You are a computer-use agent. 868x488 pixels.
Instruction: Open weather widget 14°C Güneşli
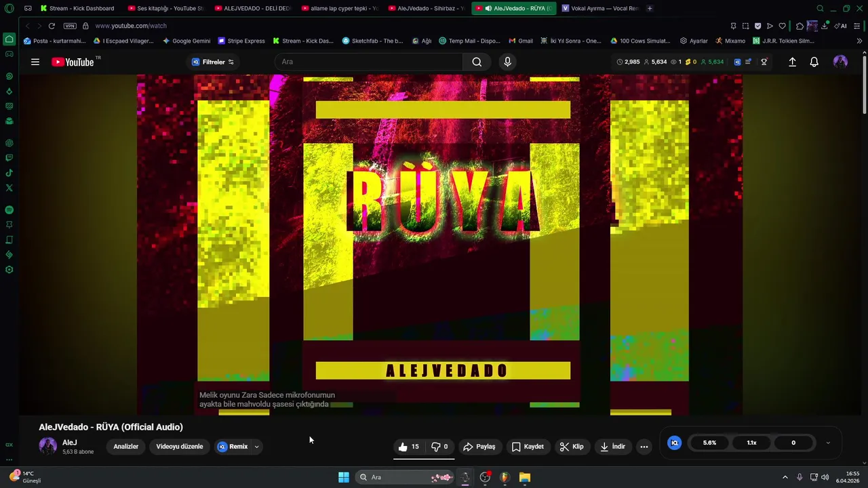pyautogui.click(x=26, y=477)
